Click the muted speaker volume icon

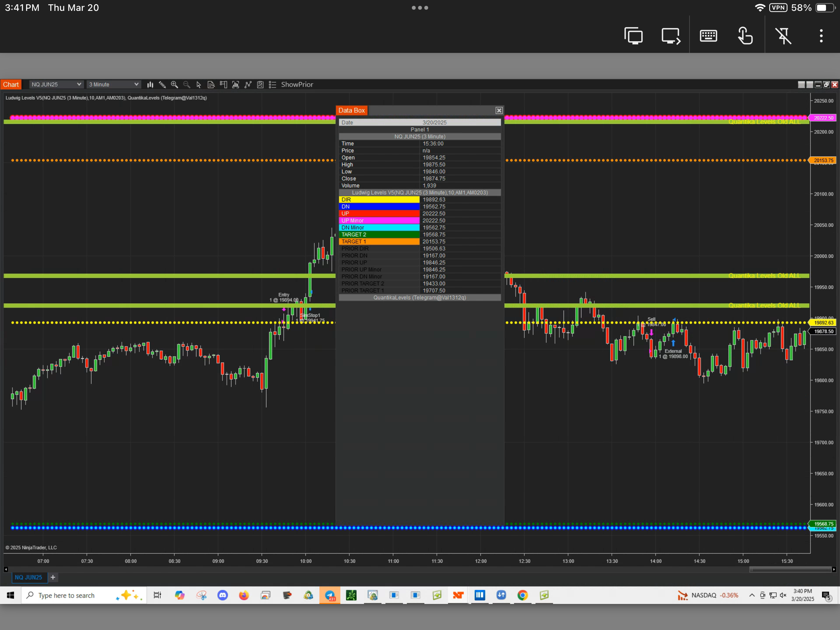click(x=783, y=595)
